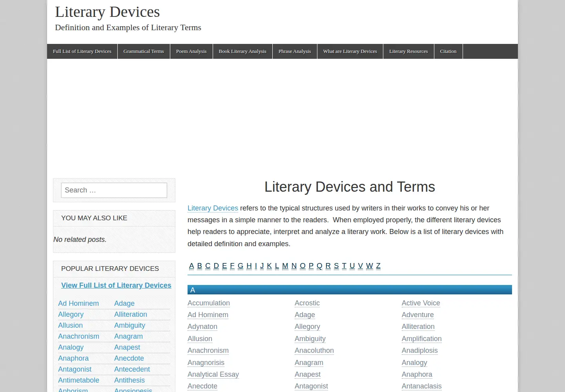Screen dimensions: 565x392
Task: Select the Literary Devices and Terms heading
Action: [350, 187]
